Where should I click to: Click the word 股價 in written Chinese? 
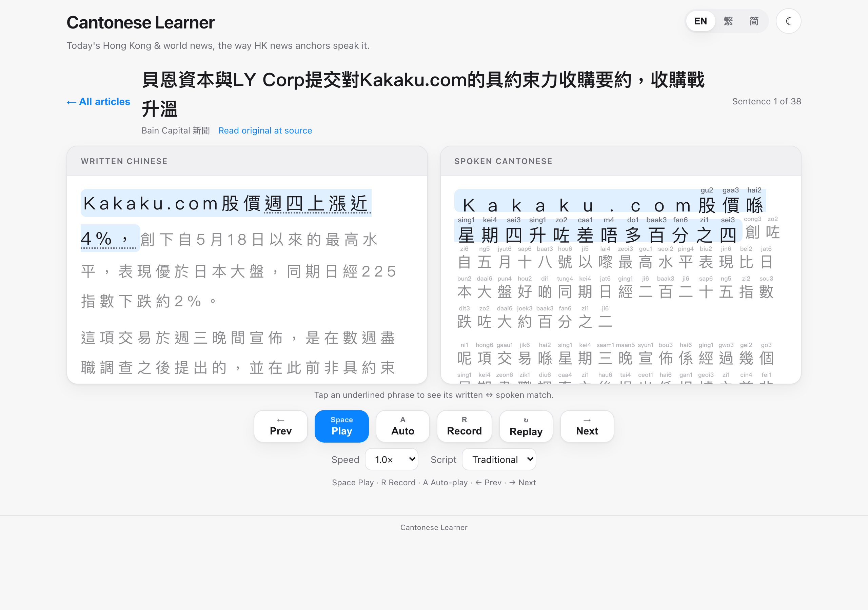click(x=241, y=204)
